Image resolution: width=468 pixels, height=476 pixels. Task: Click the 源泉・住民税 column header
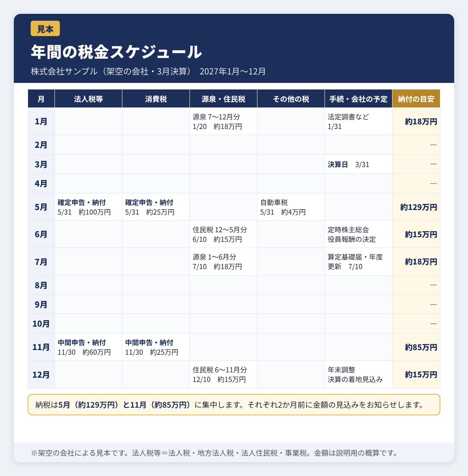tap(223, 99)
